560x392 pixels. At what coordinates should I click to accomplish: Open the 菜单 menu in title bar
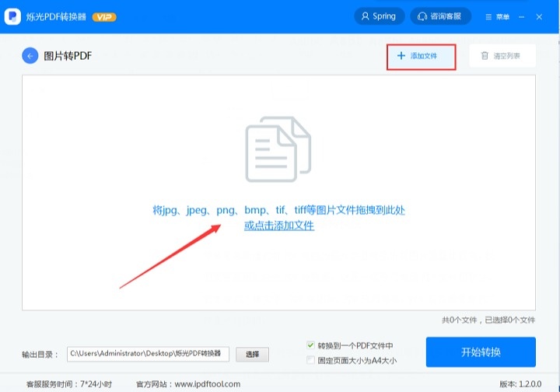[x=499, y=16]
